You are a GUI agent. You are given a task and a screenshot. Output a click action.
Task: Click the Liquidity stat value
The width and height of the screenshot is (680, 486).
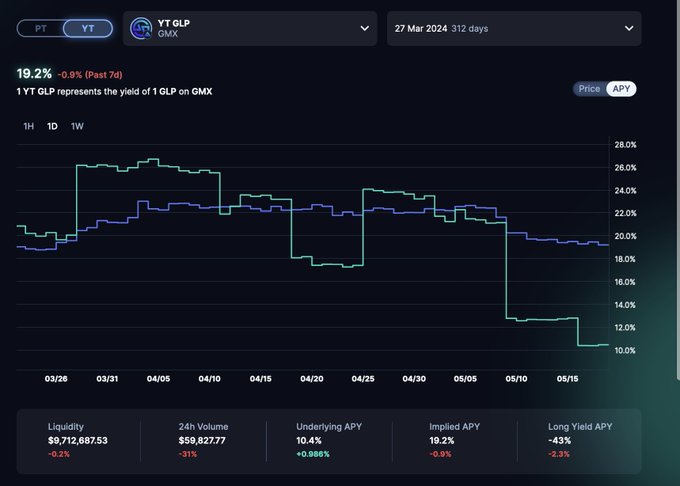pos(78,440)
